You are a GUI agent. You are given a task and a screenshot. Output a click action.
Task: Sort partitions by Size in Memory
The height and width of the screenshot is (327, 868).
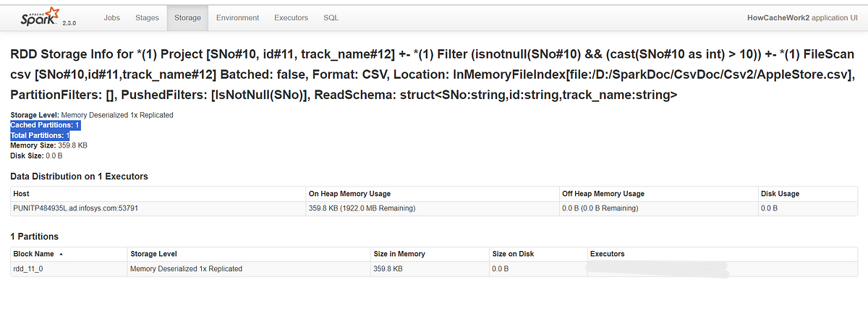coord(399,254)
